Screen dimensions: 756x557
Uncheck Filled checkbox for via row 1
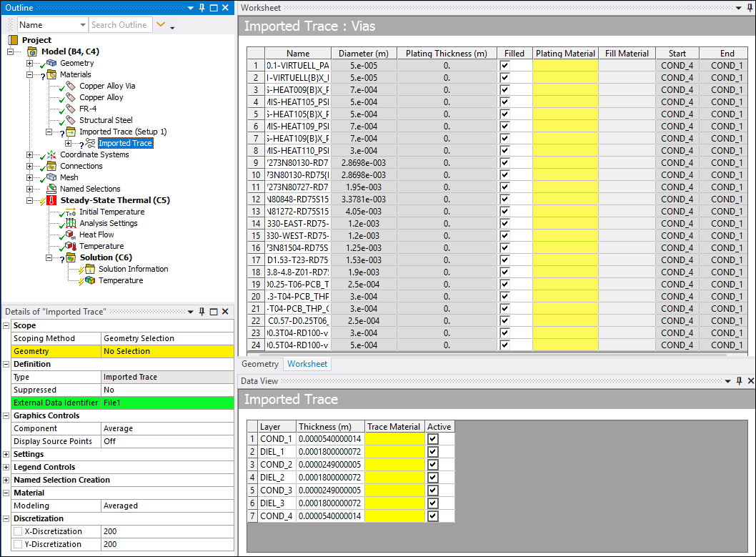(x=505, y=65)
